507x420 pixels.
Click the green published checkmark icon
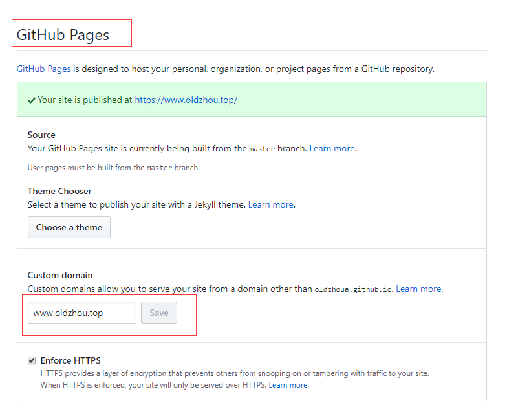[31, 101]
